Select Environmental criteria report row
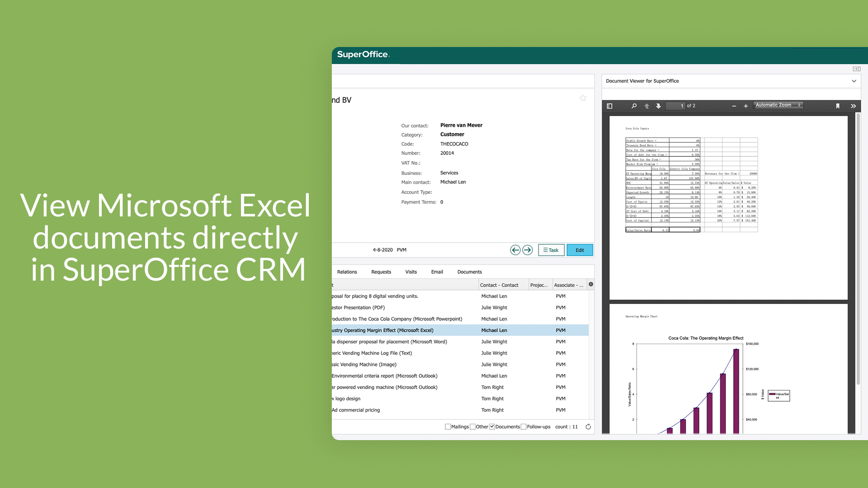Viewport: 868px width, 488px height. pos(460,376)
